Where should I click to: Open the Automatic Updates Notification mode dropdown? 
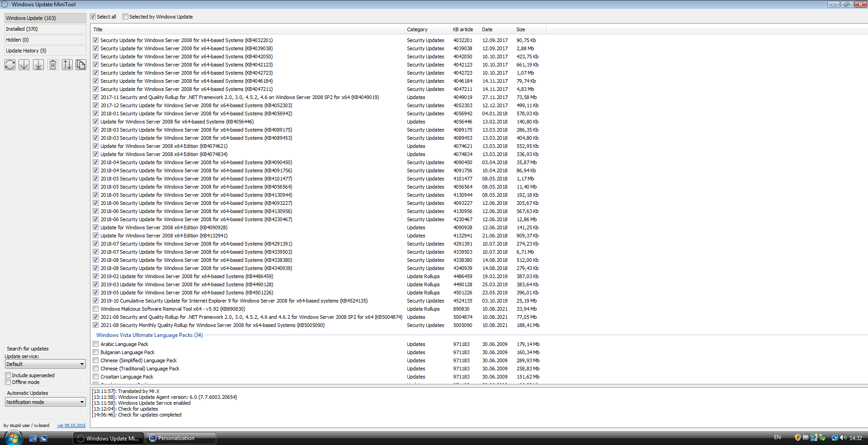tap(45, 402)
